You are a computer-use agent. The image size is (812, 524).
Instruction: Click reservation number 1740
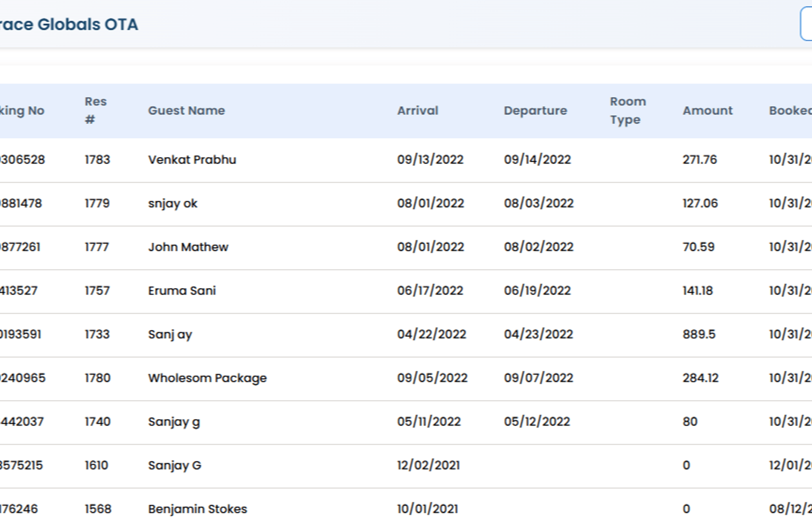pyautogui.click(x=97, y=421)
